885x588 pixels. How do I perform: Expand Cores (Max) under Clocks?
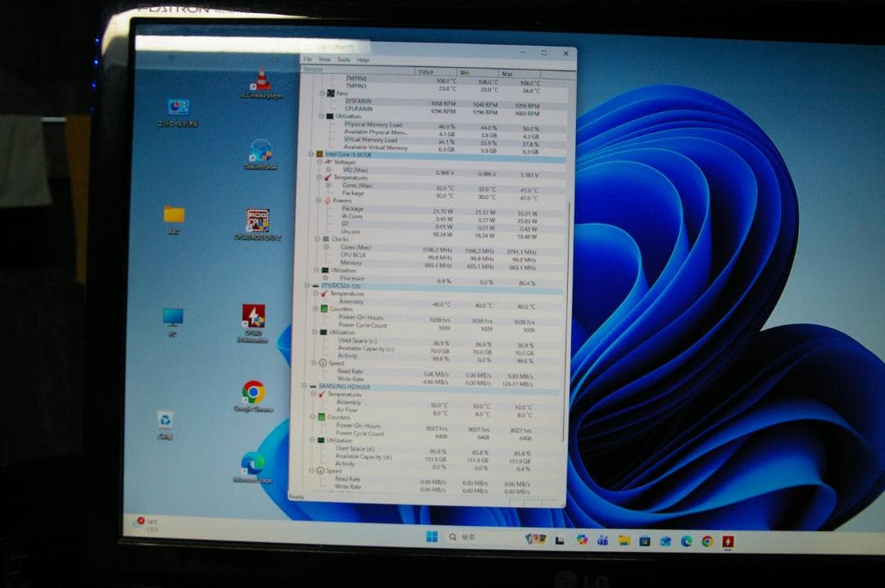click(x=326, y=247)
